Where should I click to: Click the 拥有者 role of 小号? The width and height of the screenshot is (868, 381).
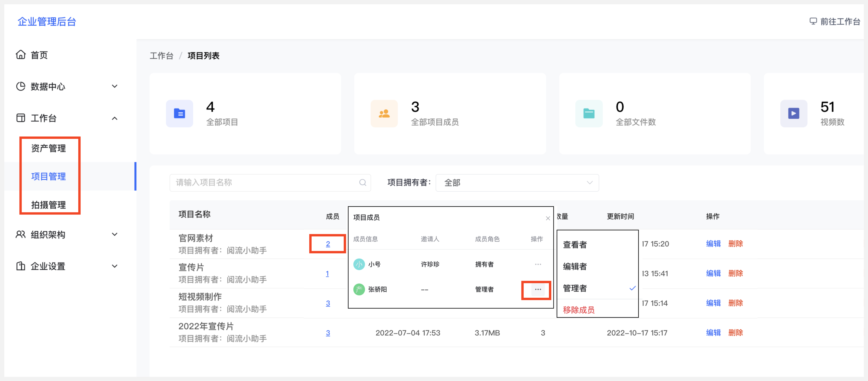[484, 264]
